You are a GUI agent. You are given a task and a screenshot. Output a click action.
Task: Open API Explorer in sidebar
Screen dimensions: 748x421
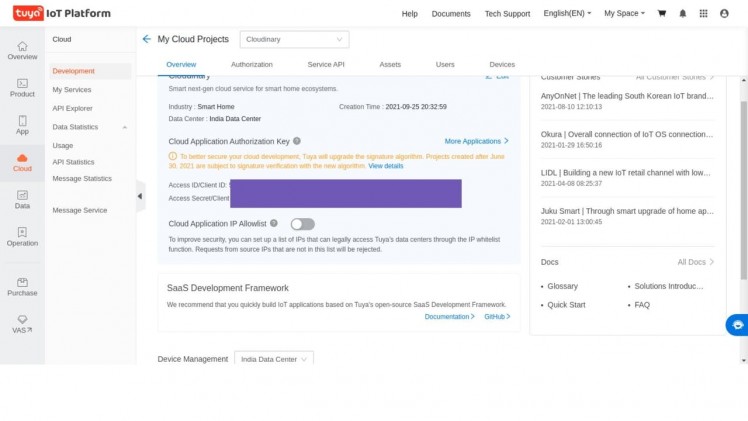pyautogui.click(x=72, y=108)
